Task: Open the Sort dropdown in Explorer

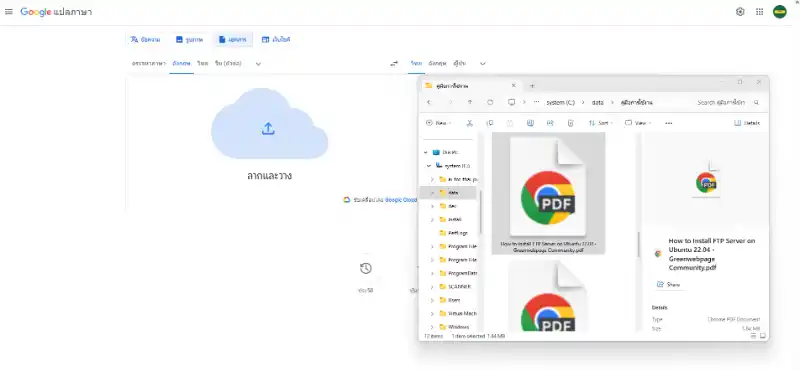Action: pos(601,123)
